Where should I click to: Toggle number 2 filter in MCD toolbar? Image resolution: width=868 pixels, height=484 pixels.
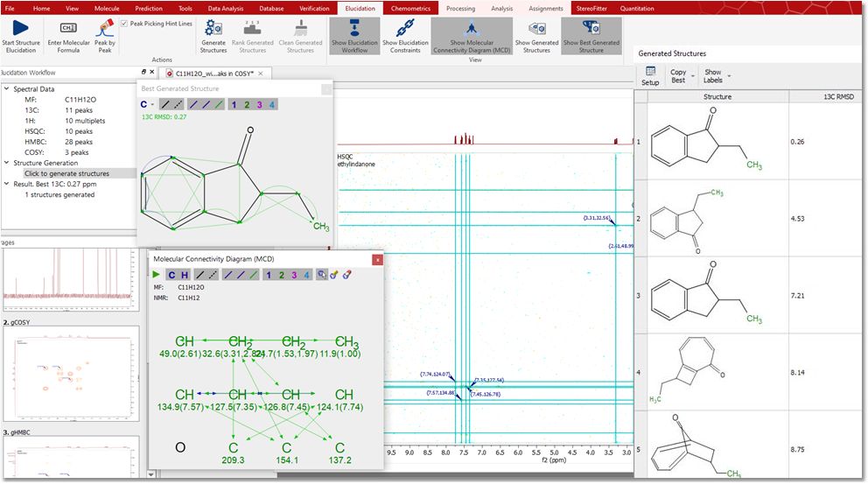pos(281,275)
